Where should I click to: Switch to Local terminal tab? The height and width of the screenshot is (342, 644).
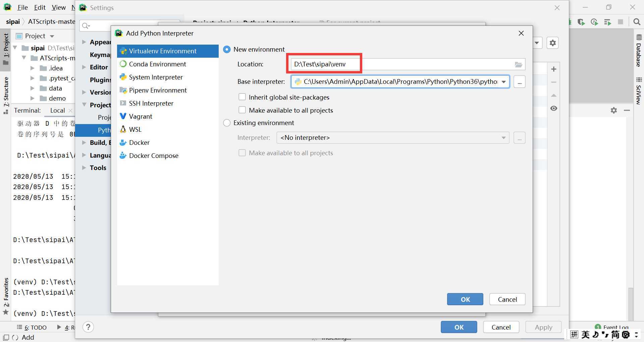pyautogui.click(x=57, y=110)
